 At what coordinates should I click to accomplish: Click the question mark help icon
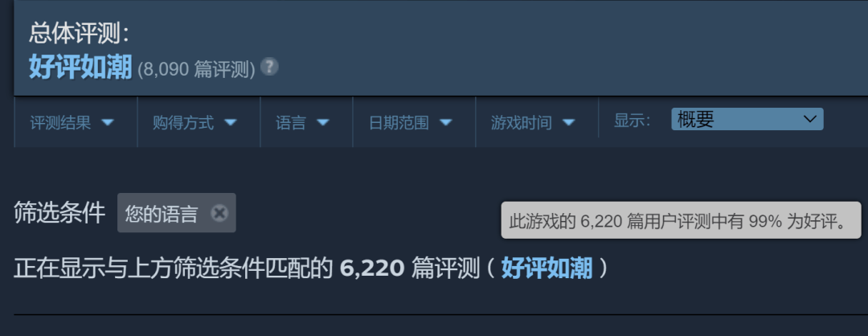tap(269, 67)
